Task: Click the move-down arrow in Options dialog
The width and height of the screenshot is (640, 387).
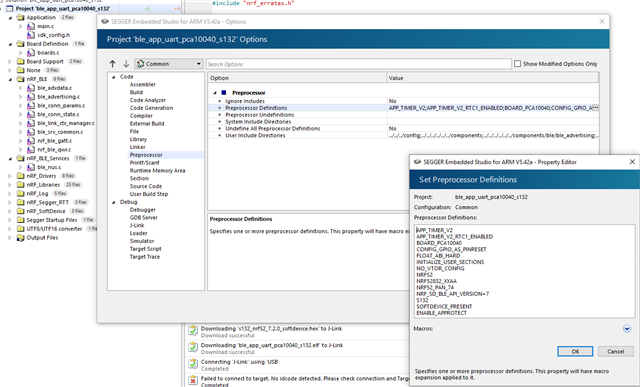Action: (x=126, y=64)
